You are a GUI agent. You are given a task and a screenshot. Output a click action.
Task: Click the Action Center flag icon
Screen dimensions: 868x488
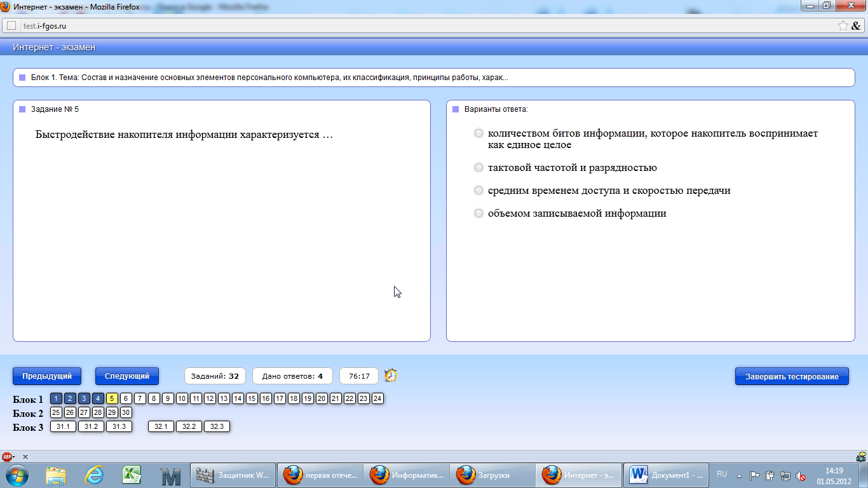755,475
